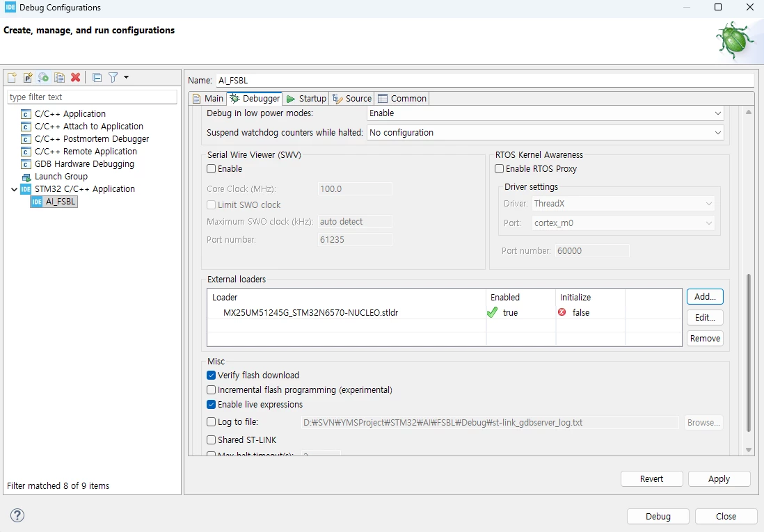The width and height of the screenshot is (764, 532).
Task: Click the Loader column header
Action: (347, 297)
